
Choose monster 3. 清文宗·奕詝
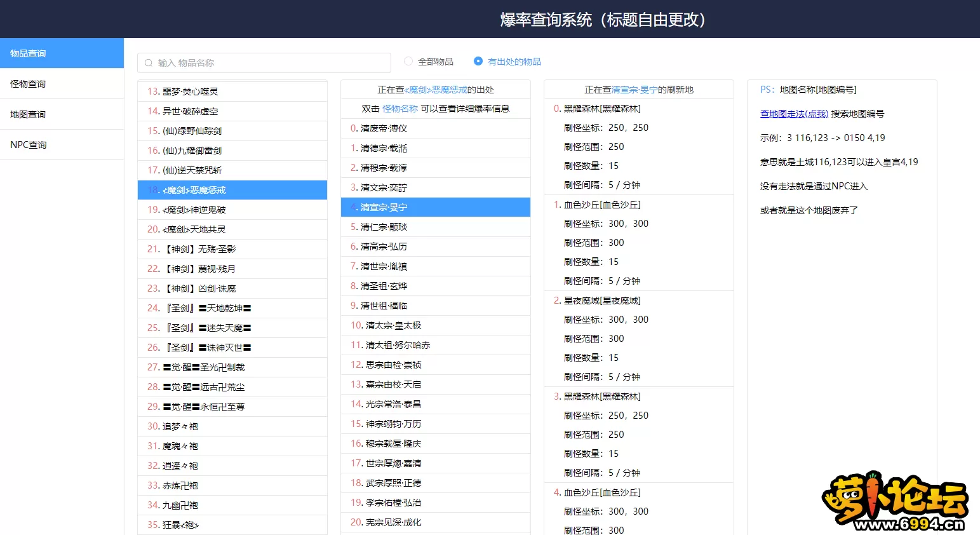coord(436,187)
